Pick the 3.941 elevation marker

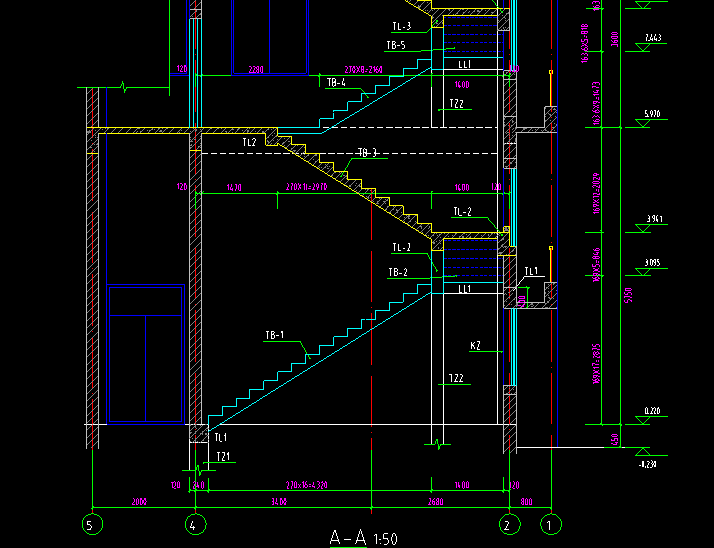click(x=653, y=219)
